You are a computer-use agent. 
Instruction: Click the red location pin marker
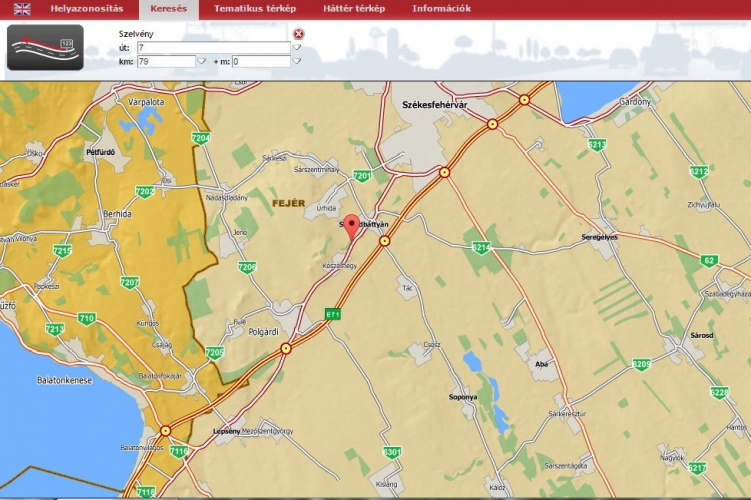click(351, 225)
